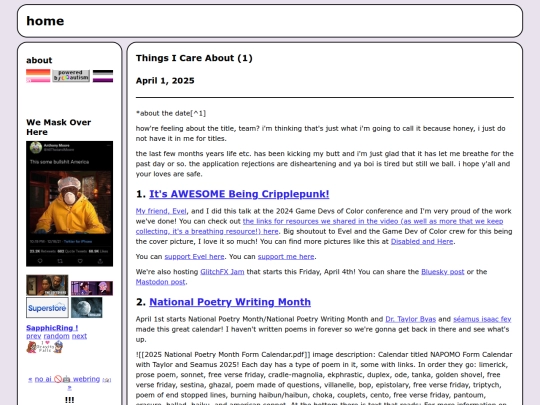Click the 'about' sidebar heading

pos(39,60)
